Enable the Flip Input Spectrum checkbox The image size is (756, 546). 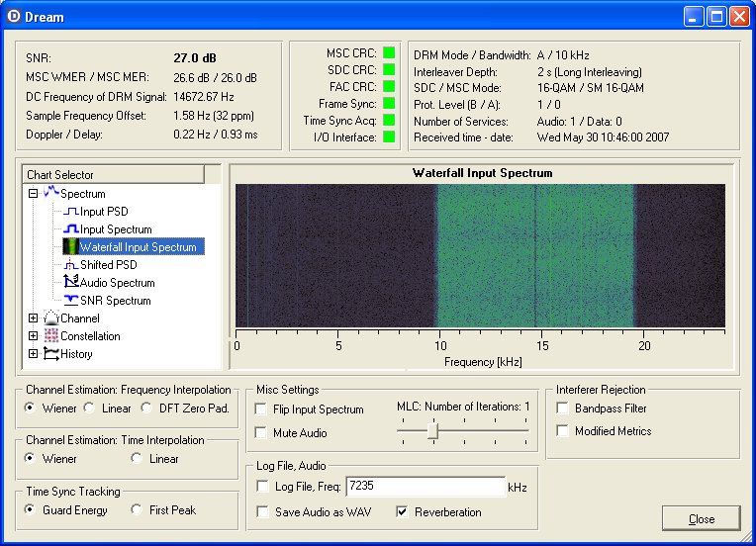pos(262,409)
